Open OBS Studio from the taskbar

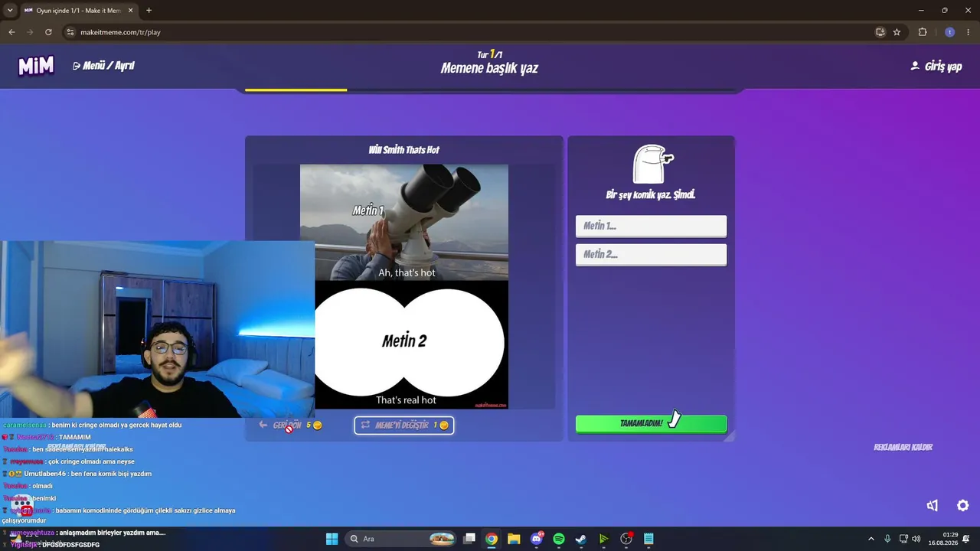point(626,539)
